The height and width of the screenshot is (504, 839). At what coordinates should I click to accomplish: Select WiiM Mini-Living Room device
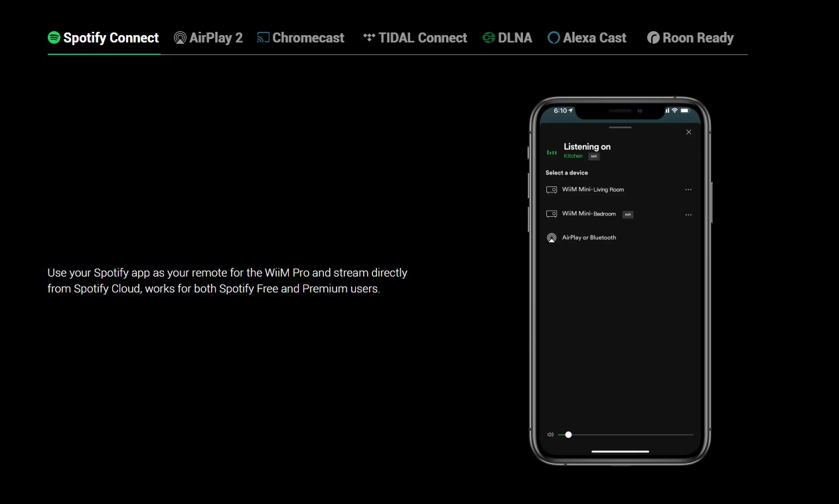(593, 190)
